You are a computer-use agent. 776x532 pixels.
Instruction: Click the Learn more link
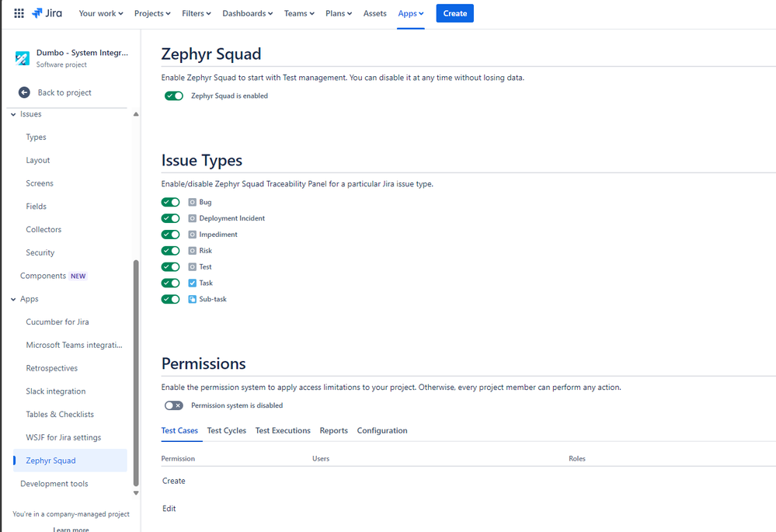coord(71,529)
